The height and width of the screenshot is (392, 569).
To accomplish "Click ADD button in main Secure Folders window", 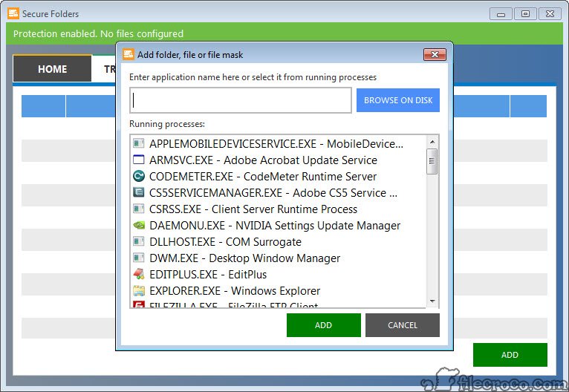I will click(510, 355).
